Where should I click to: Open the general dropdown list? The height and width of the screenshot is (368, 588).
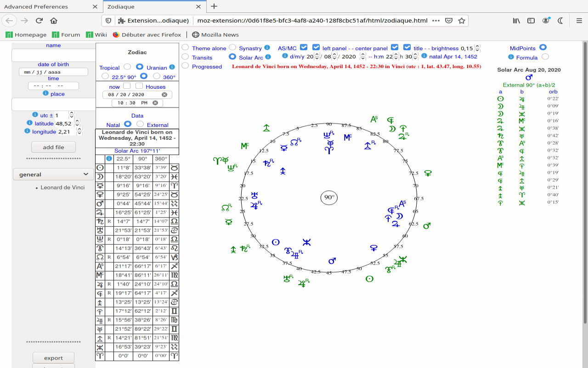point(53,174)
